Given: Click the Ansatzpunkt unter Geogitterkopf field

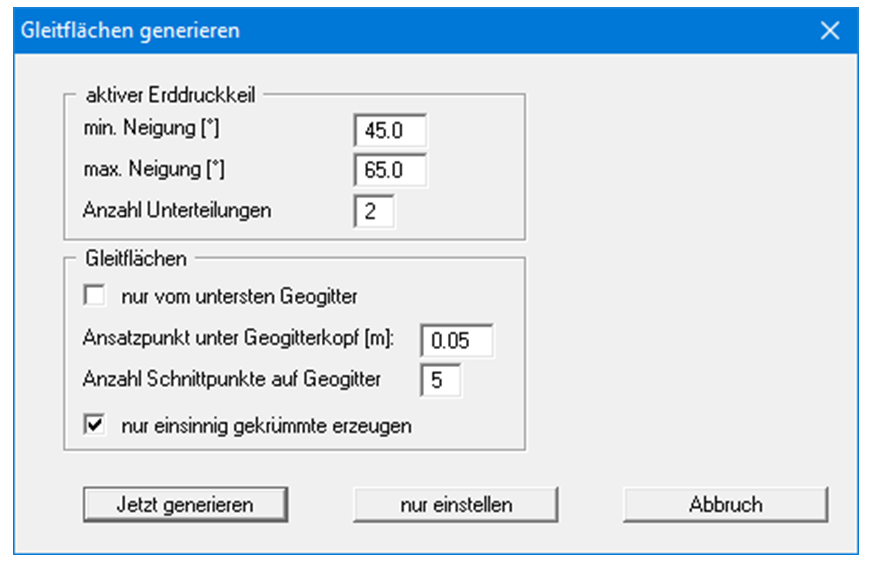Looking at the screenshot, I should coord(457,340).
